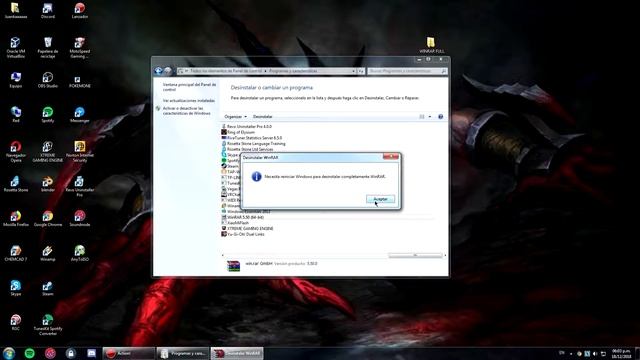Viewport: 640px width, 360px height.
Task: Select Yu-Gi-Oh! Duel Links entry
Action: tap(243, 234)
